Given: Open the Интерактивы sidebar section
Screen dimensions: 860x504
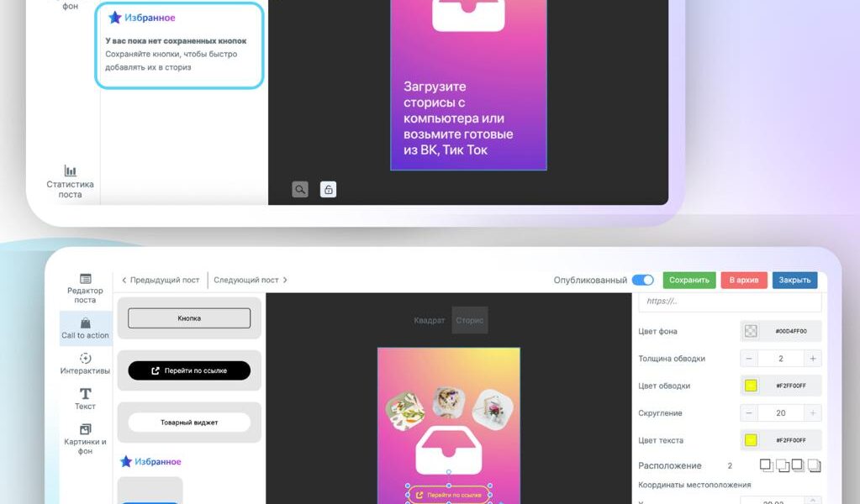Looking at the screenshot, I should [x=85, y=364].
